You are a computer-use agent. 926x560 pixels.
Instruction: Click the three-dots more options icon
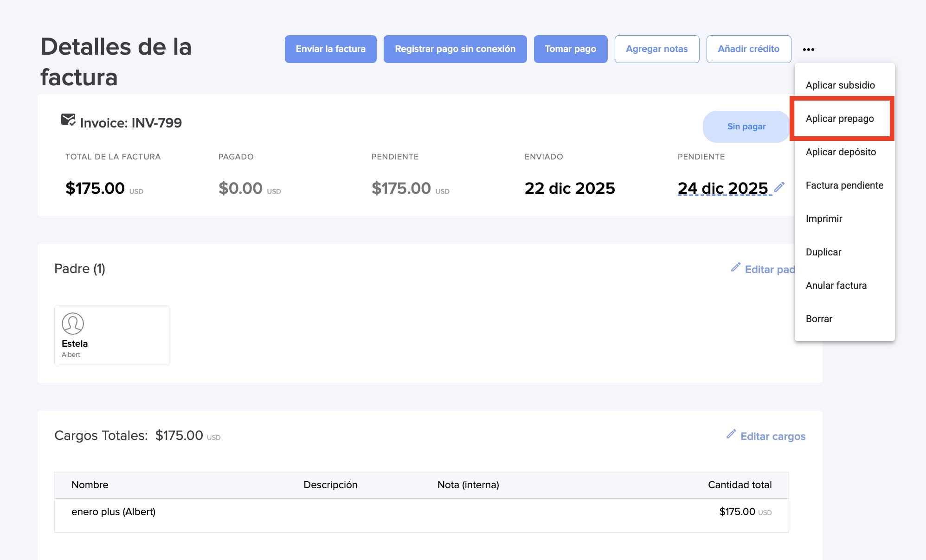click(x=808, y=49)
